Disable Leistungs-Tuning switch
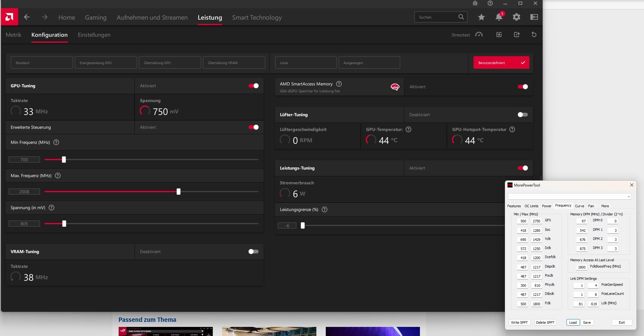The height and width of the screenshot is (336, 644). [x=523, y=168]
